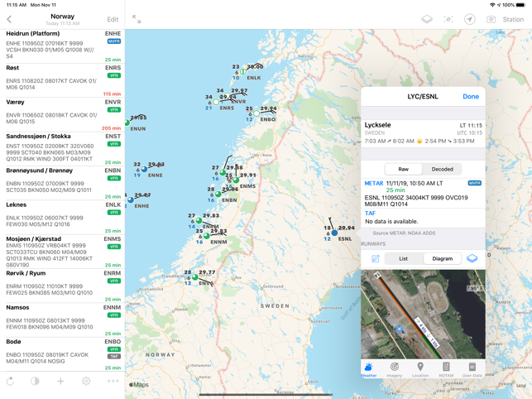This screenshot has width=532, height=399.
Task: Tap the Wi-Fi icon in status bar
Action: pos(492,5)
